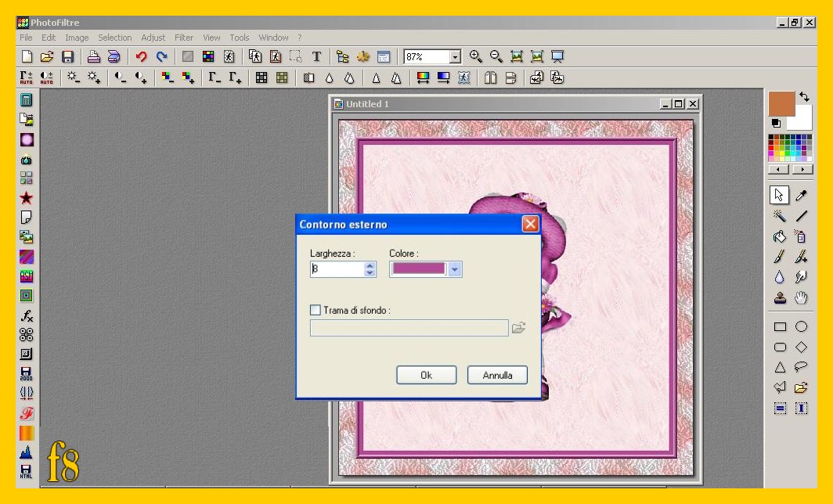Select the Magic Wand tool
833x504 pixels.
pos(780,216)
